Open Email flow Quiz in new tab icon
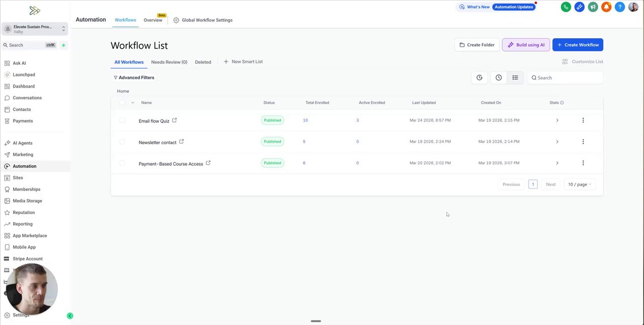Screen dimensions: 644x325 (x=175, y=120)
